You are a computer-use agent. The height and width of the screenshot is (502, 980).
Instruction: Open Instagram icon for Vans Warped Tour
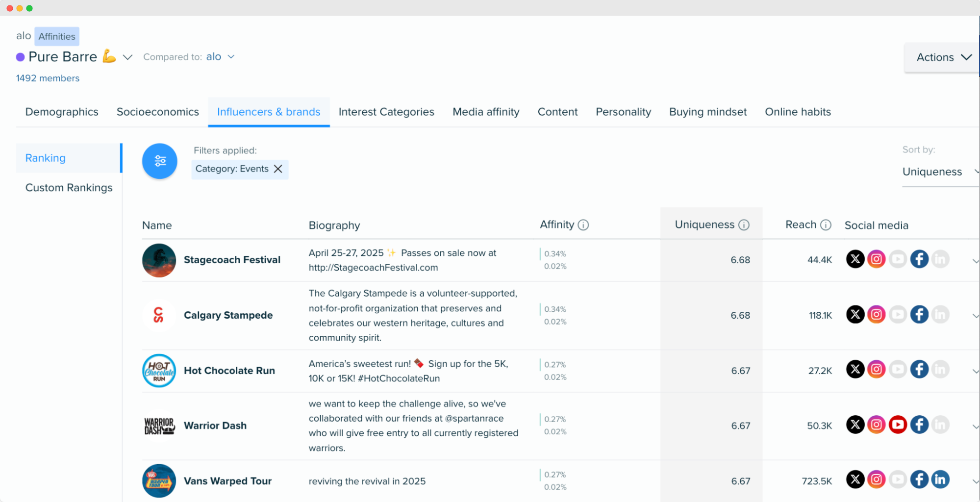(877, 479)
